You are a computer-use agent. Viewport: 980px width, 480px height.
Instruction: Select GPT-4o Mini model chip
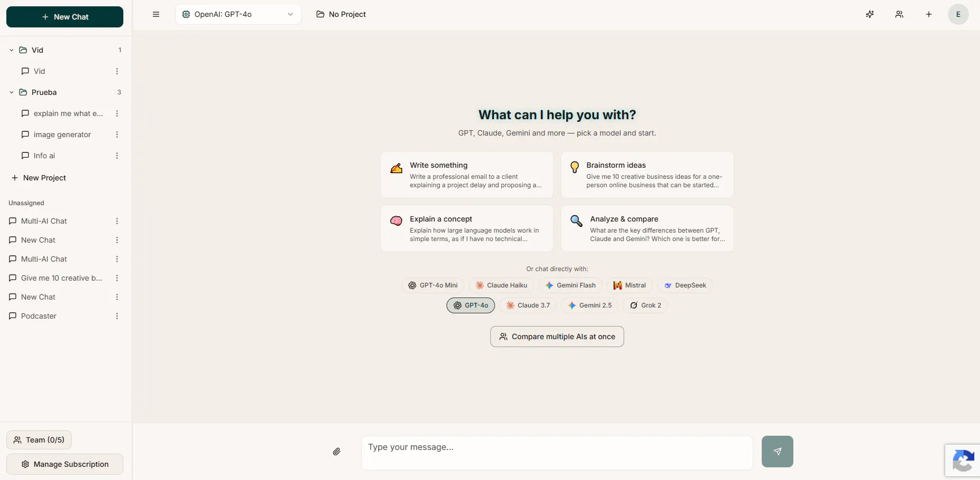(433, 285)
